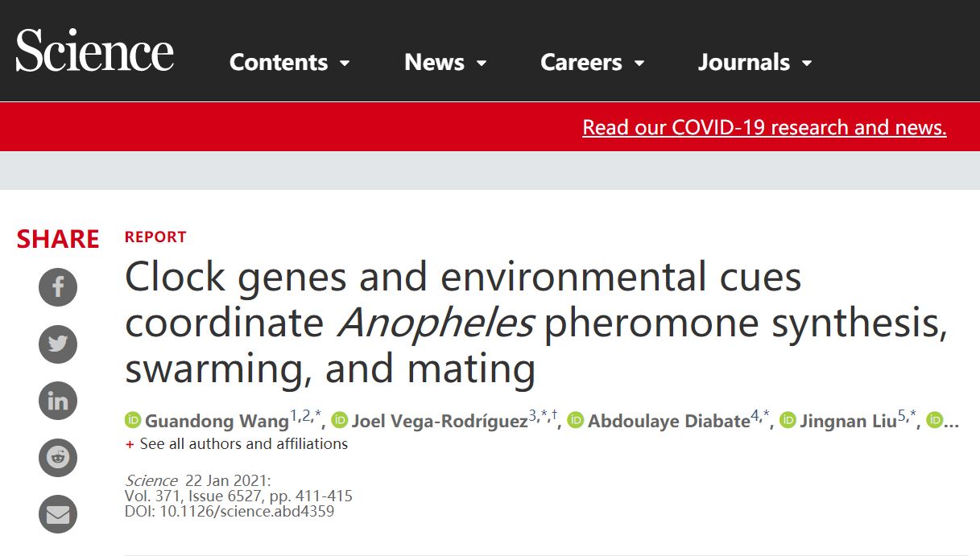The image size is (980, 556).
Task: Read our COVID-19 research and news link
Action: tap(764, 127)
